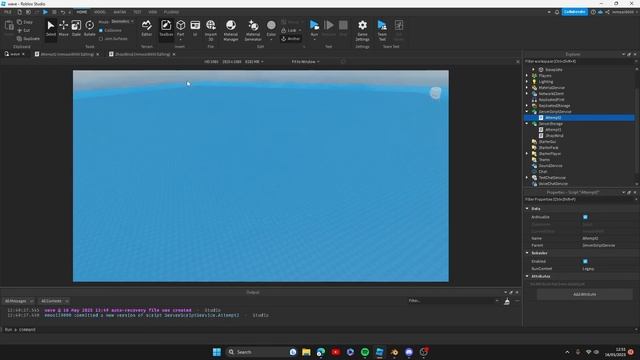Open the Lock dropdown

click(x=291, y=31)
